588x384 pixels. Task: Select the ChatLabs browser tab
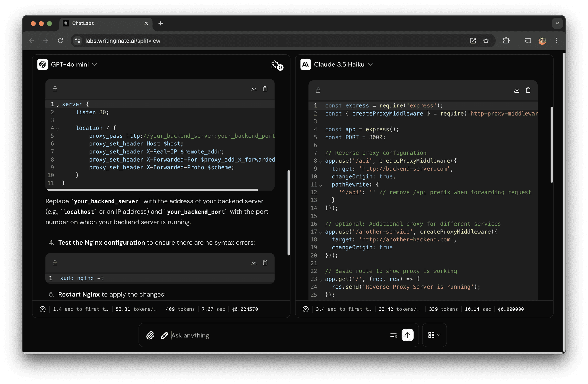tap(105, 23)
